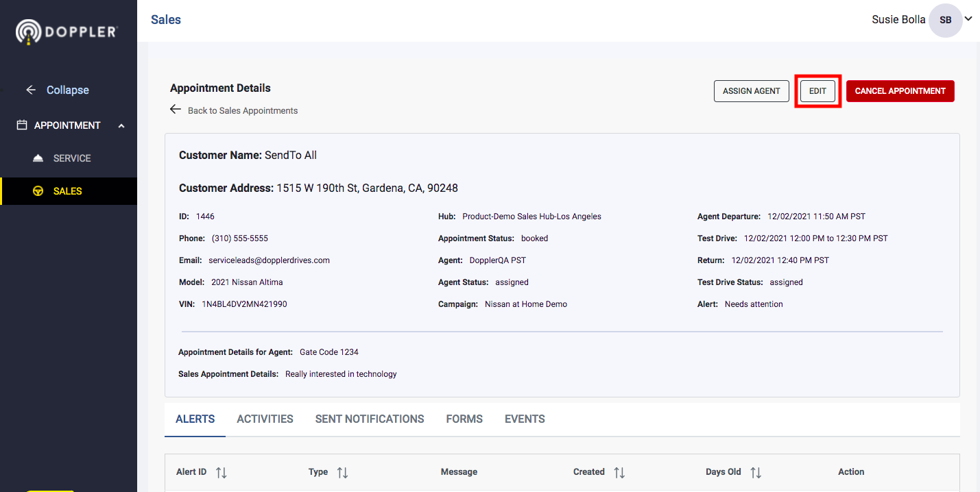Viewport: 980px width, 492px height.
Task: Click campaign Nissan at Home Demo
Action: click(x=526, y=304)
